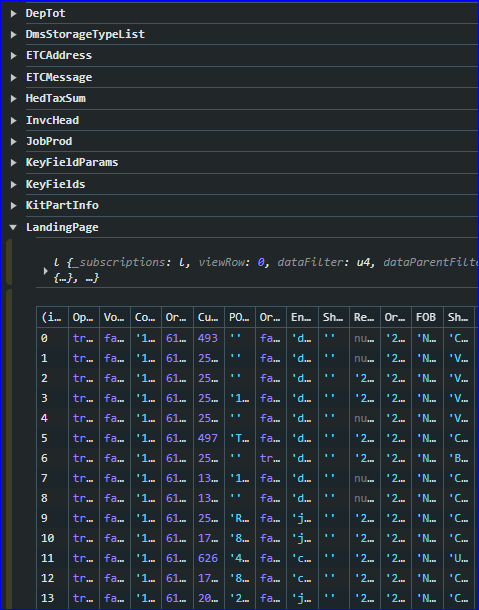Screen dimensions: 479x610
Task: Click row index 13 cell
Action: click(48, 598)
